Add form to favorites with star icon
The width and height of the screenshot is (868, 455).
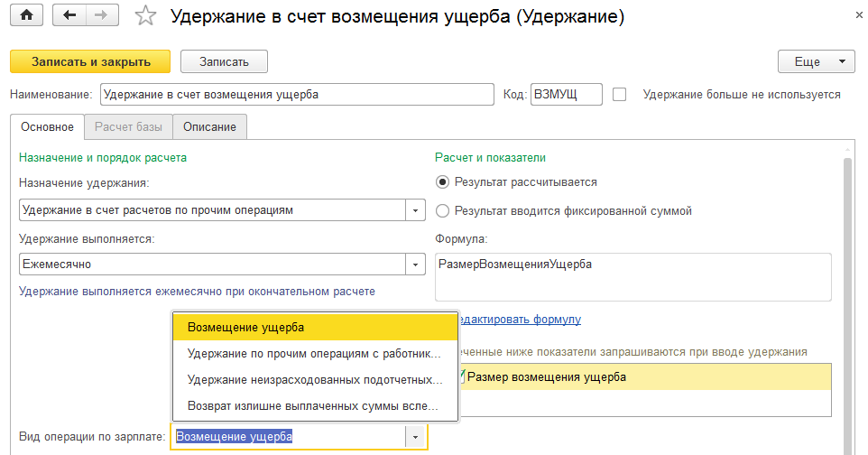point(143,16)
